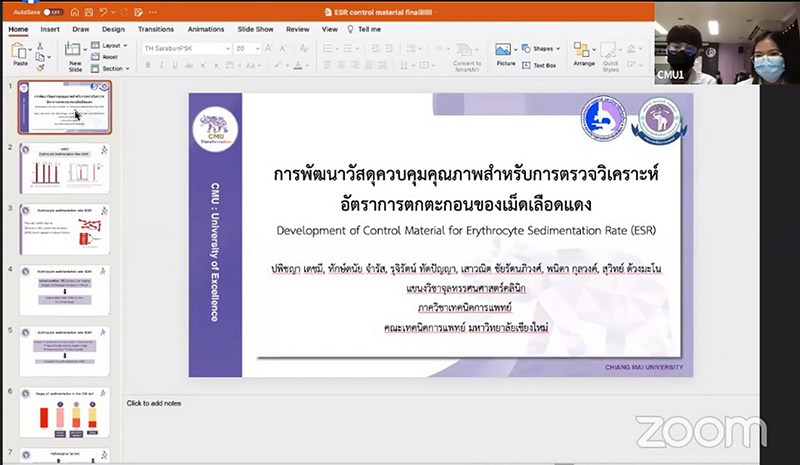Clear all formatting icon
The image size is (800, 465).
pos(304,48)
